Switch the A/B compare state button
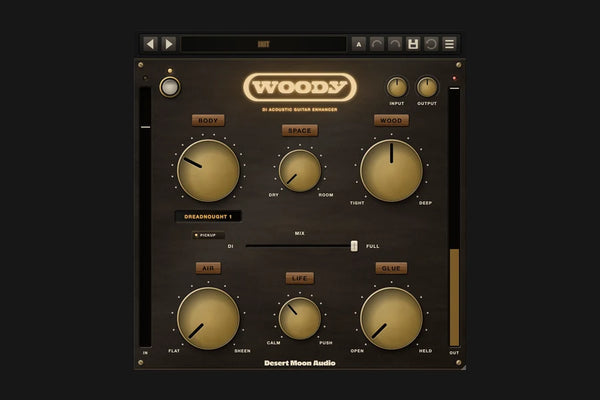This screenshot has width=600, height=400. (x=359, y=44)
